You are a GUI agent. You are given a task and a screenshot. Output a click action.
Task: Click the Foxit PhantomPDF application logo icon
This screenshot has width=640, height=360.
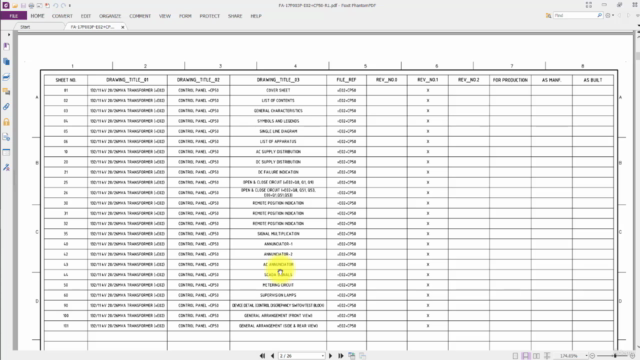(x=6, y=5)
